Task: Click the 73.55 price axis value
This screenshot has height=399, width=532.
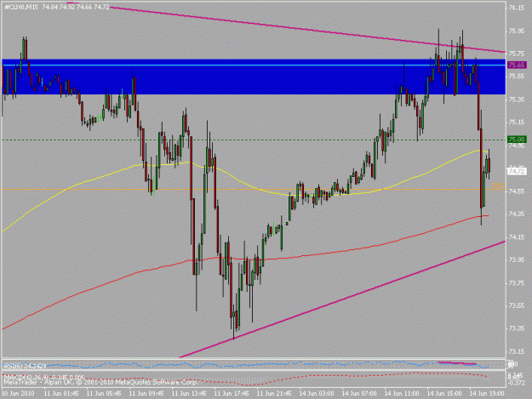Action: (x=516, y=305)
